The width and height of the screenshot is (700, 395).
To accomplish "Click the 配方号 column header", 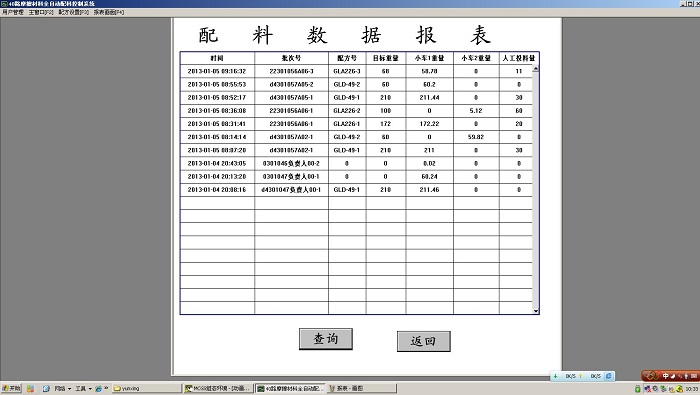I will (x=347, y=58).
